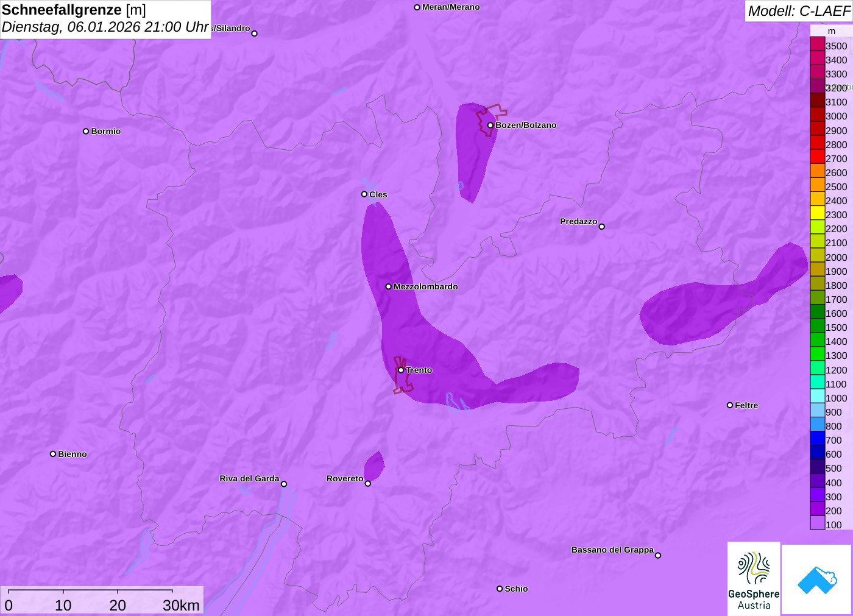Click the '10' scale bar label
Image resolution: width=853 pixels, height=616 pixels.
tap(63, 605)
